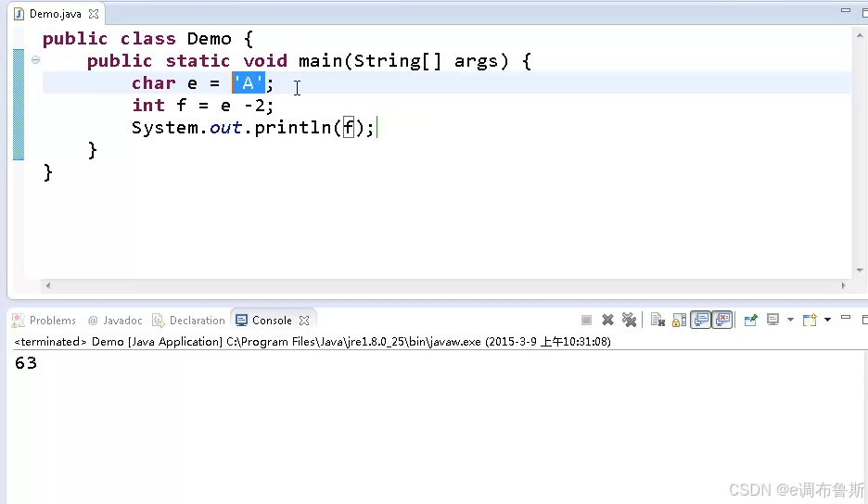Toggle Show Console on Standard Error
This screenshot has width=868, height=504.
(x=722, y=320)
